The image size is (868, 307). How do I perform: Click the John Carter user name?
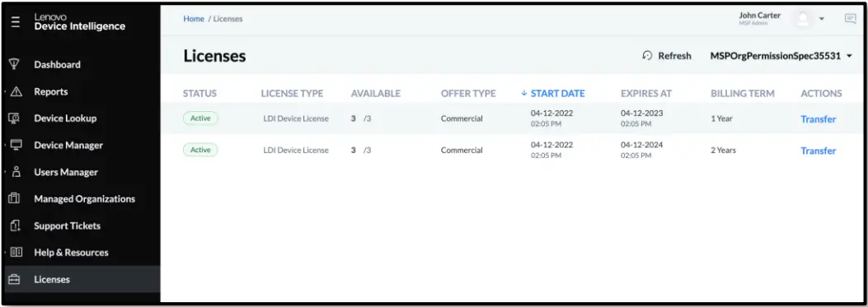(759, 16)
